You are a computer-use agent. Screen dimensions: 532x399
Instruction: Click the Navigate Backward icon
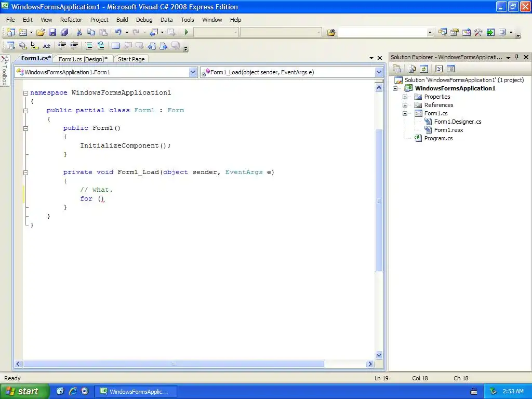coord(154,32)
